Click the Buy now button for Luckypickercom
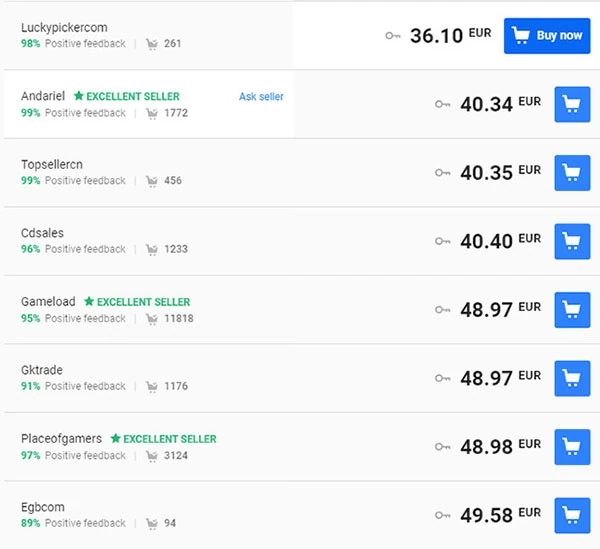The height and width of the screenshot is (549, 600). point(547,35)
